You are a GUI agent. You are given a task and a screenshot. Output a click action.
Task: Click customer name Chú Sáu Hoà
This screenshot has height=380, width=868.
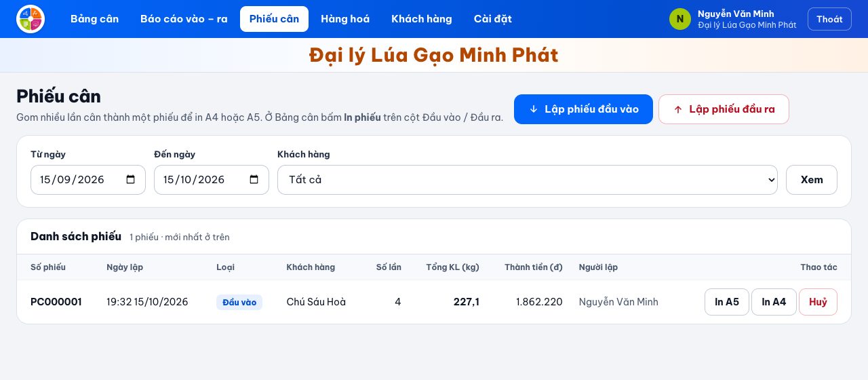tap(316, 302)
